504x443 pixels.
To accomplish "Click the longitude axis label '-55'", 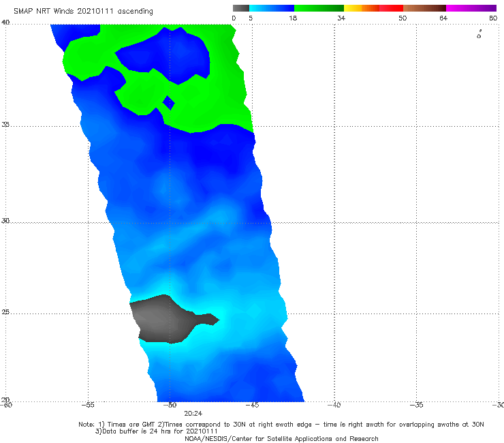I will point(88,405).
